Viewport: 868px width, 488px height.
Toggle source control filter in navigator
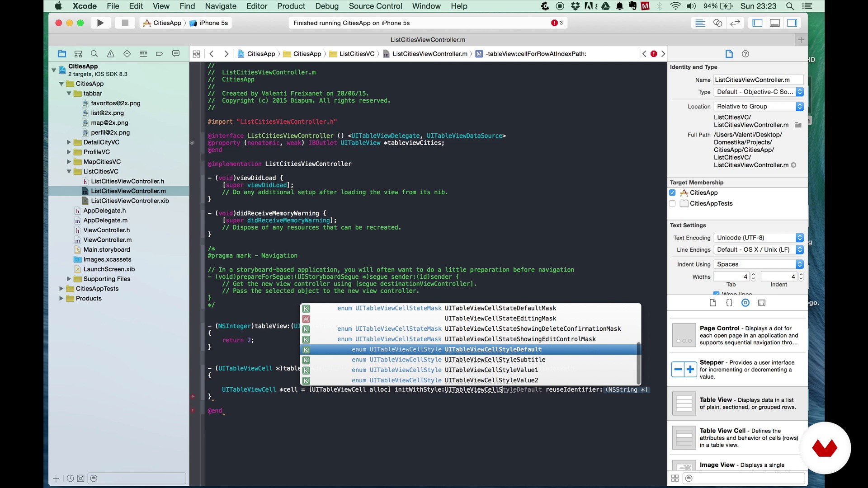pos(80,479)
